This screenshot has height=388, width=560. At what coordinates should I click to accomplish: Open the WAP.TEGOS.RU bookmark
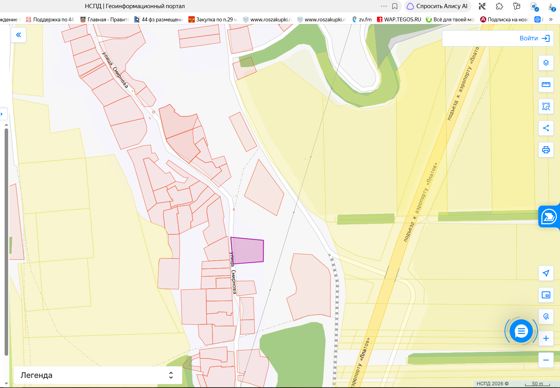click(x=399, y=19)
